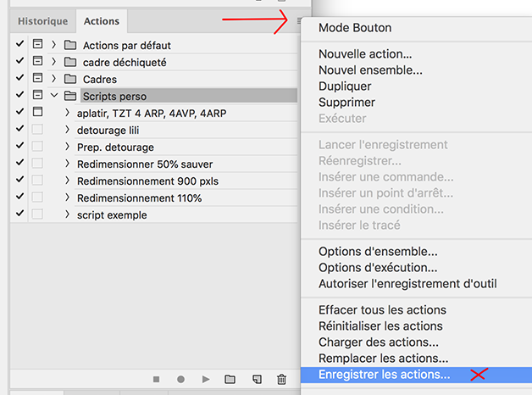The width and height of the screenshot is (532, 395).
Task: Toggle dialog box for script exemple
Action: [x=37, y=214]
